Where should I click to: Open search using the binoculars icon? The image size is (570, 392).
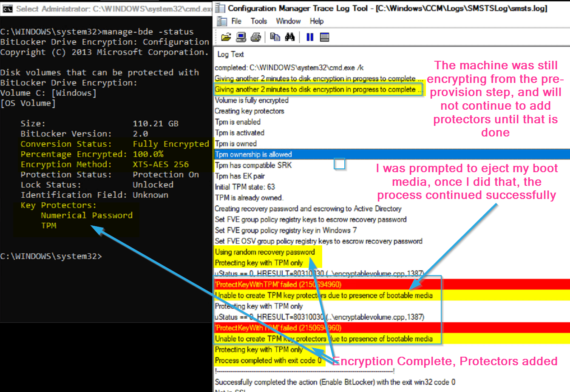coord(289,37)
